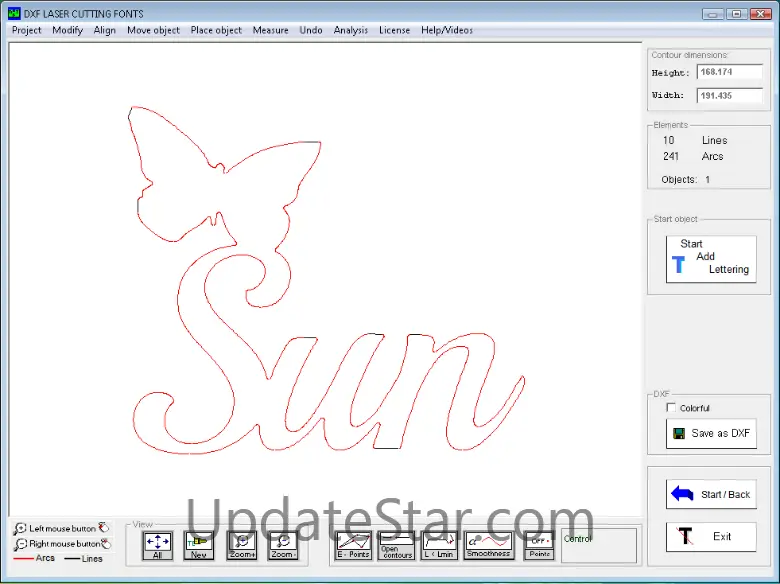Toggle the Points OFF switch
780x584 pixels.
click(x=539, y=545)
